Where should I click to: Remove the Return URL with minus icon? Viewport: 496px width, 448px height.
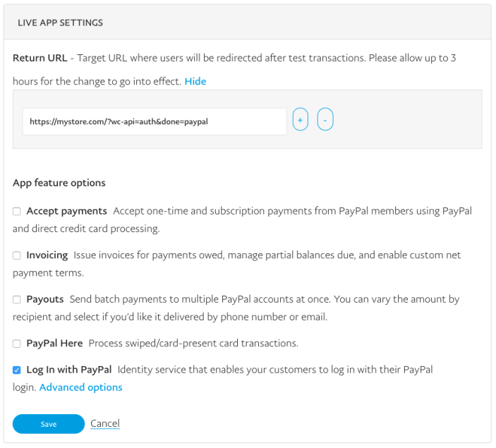325,119
